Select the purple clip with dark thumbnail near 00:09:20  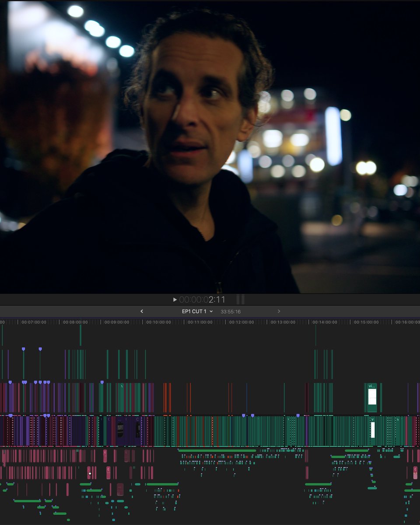(x=120, y=430)
